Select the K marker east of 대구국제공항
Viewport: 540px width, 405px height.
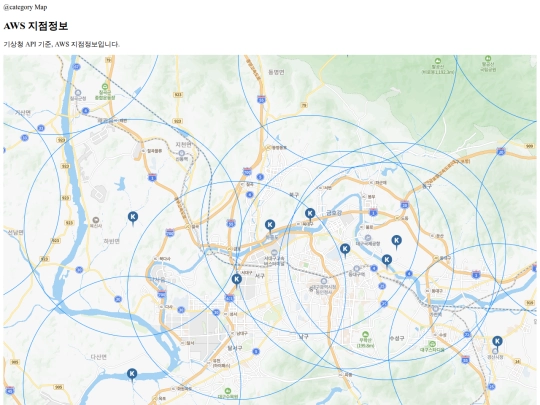[x=396, y=241]
